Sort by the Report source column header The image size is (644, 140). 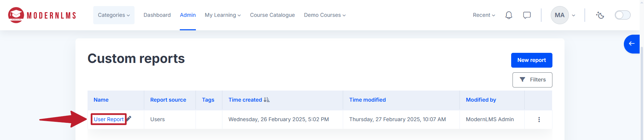tap(168, 100)
